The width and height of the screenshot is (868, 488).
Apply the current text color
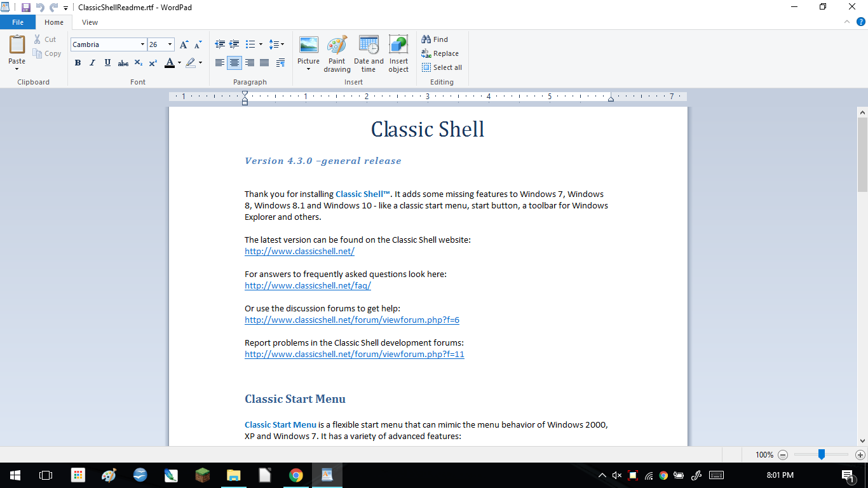(170, 63)
